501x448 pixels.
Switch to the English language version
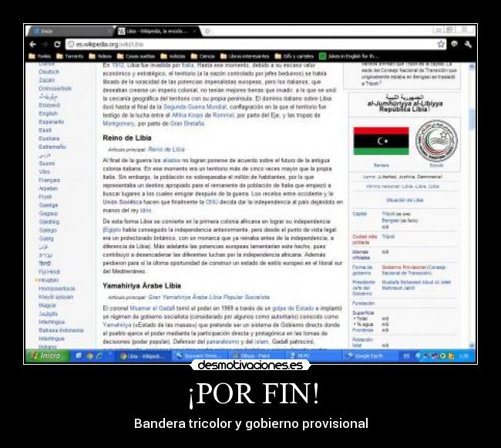49,113
